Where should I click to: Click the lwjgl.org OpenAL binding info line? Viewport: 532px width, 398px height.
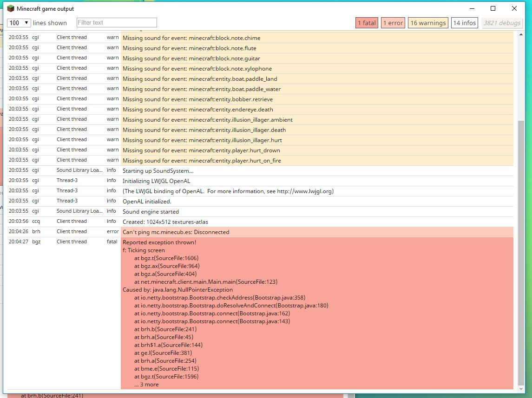point(228,191)
